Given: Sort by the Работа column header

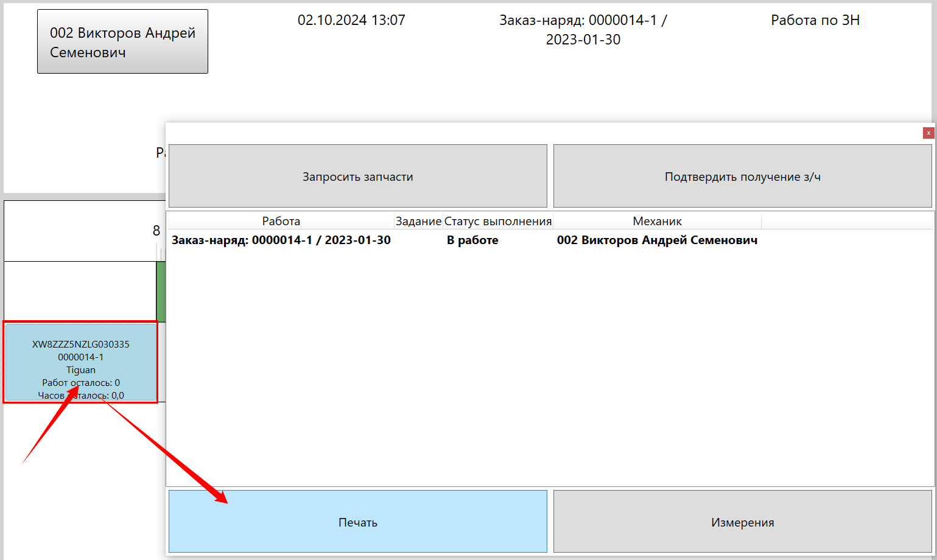Looking at the screenshot, I should [x=281, y=221].
